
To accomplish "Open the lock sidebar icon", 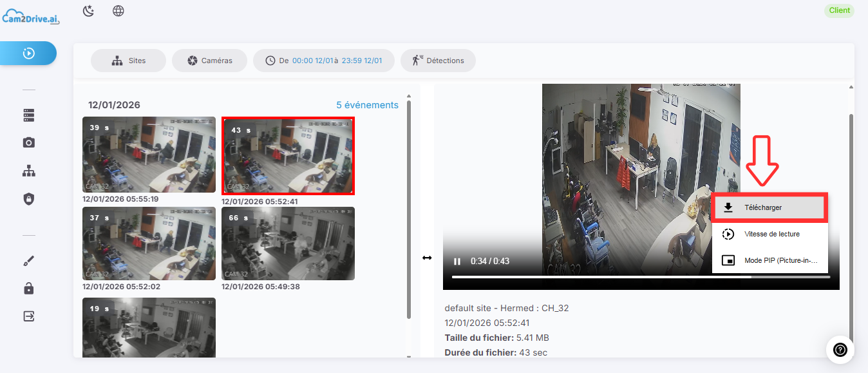I will click(x=28, y=289).
